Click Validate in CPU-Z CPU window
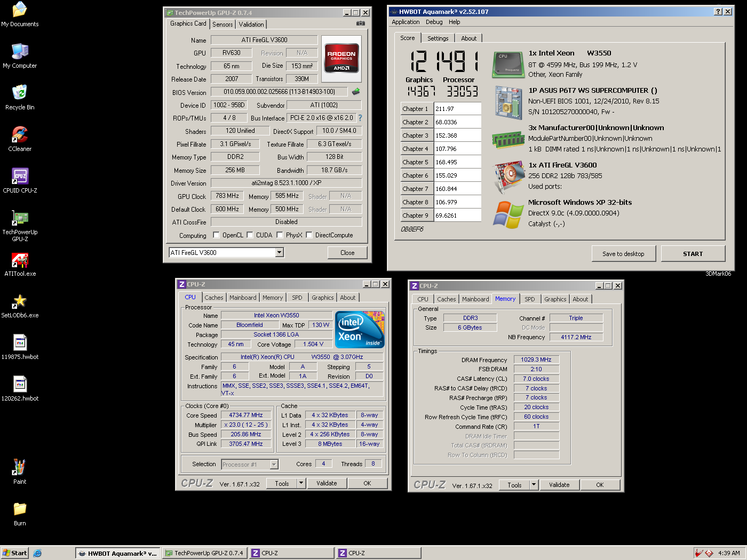The image size is (747, 560). pyautogui.click(x=327, y=483)
